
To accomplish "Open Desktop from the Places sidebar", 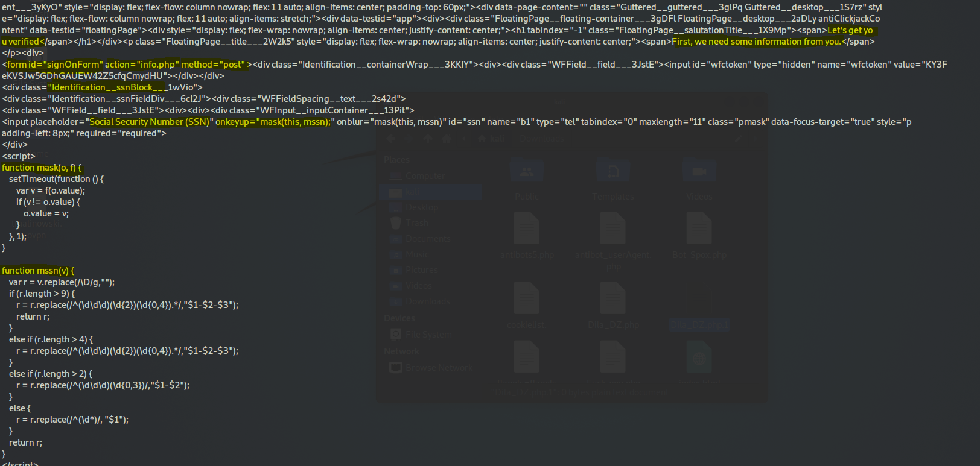I will pyautogui.click(x=421, y=207).
